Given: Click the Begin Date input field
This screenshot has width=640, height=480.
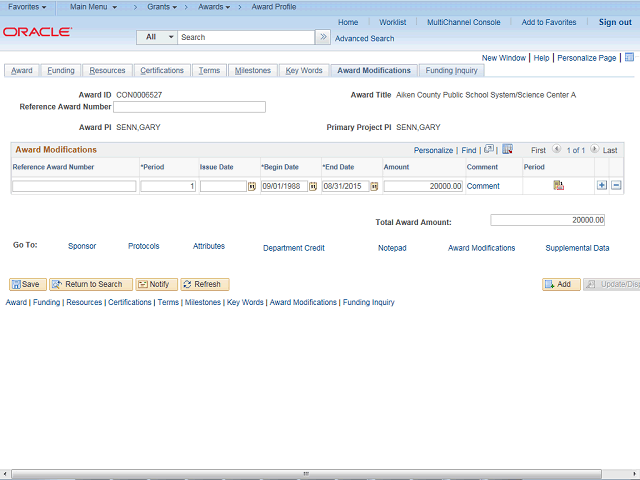Looking at the screenshot, I should pos(284,187).
